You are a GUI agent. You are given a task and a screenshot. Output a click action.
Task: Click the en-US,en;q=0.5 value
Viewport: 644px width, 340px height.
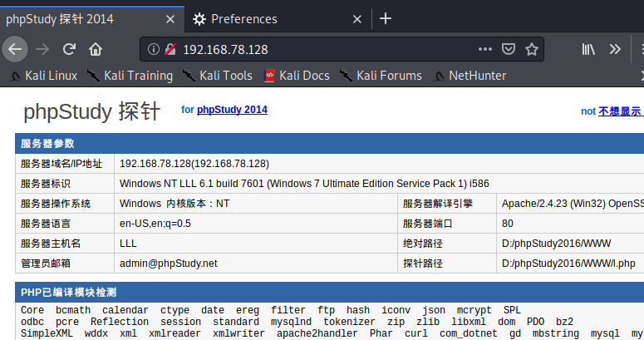(x=155, y=224)
